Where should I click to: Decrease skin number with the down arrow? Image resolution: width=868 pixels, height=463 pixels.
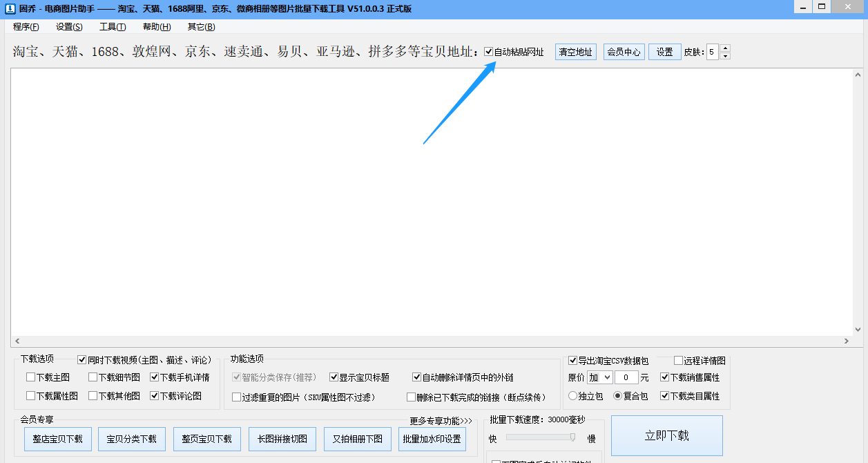tap(725, 56)
